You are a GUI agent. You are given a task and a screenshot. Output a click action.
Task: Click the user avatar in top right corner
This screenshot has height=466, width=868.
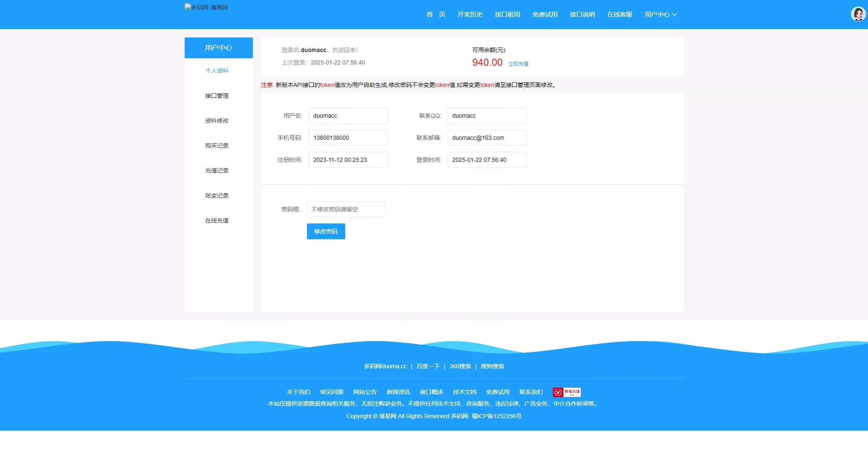[x=858, y=14]
